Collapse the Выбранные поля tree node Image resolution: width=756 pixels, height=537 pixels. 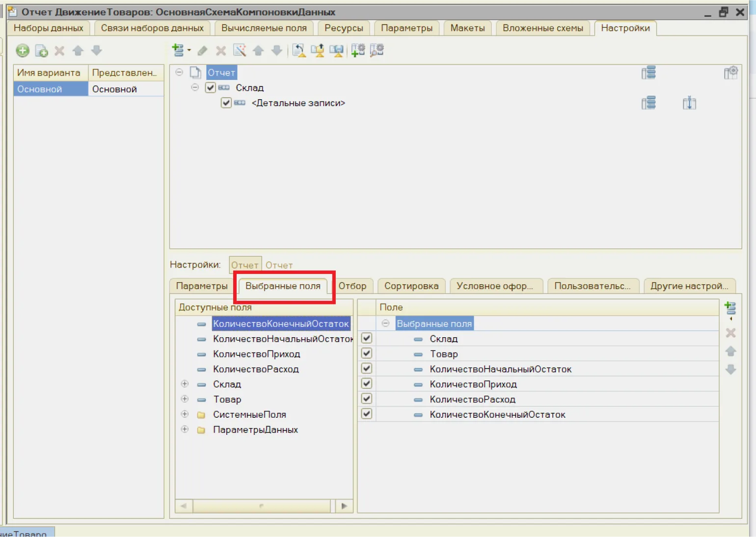[x=385, y=323]
